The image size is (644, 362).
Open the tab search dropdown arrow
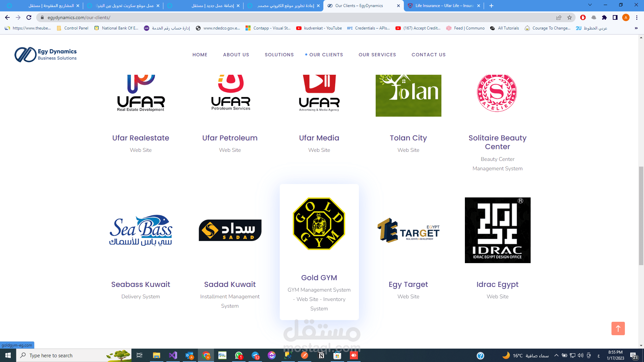(590, 5)
